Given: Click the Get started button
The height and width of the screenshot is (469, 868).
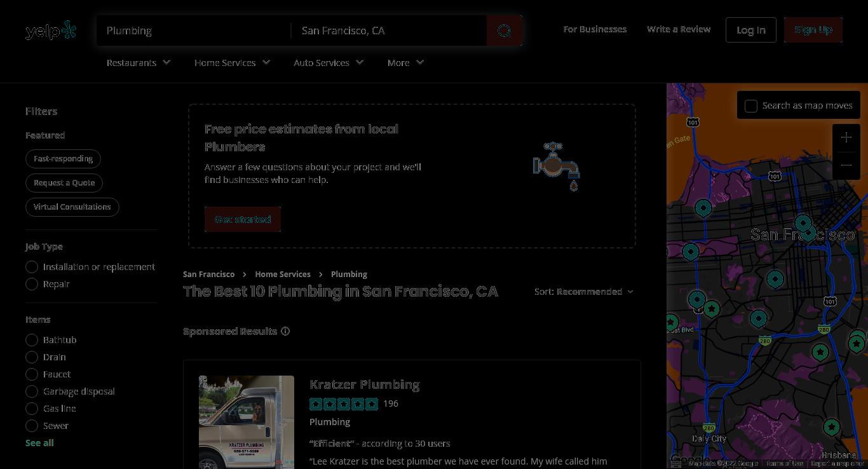Looking at the screenshot, I should [243, 219].
